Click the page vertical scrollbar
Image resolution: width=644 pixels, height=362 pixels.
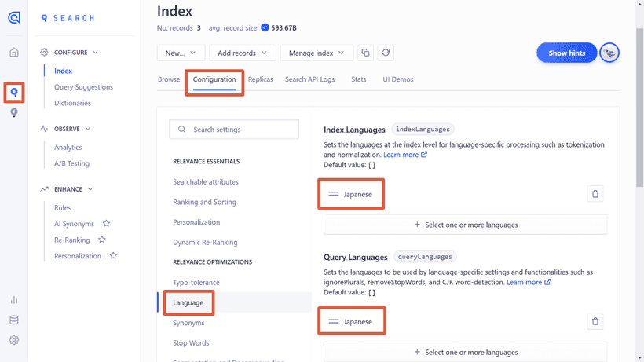[x=640, y=107]
